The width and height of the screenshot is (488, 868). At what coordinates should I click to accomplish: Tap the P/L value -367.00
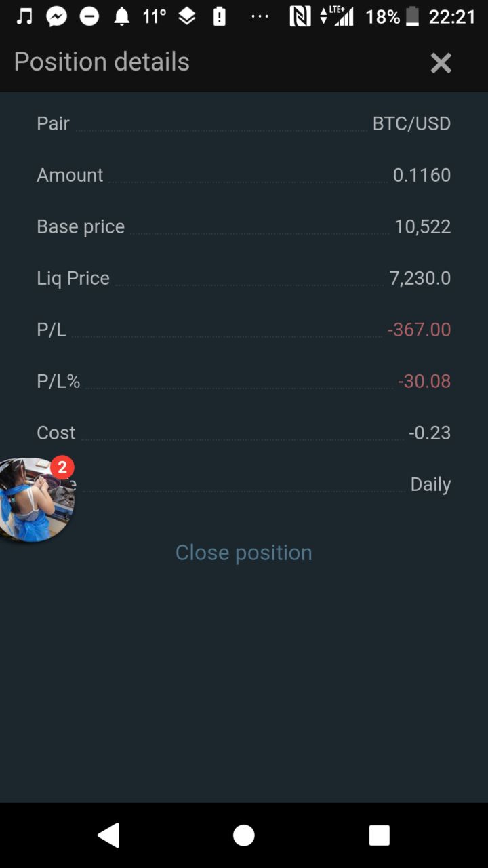[419, 330]
